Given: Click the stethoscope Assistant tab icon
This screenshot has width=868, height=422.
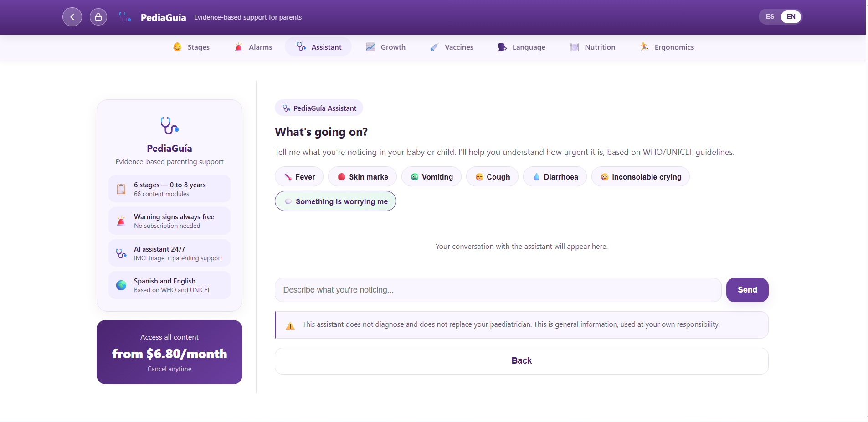Looking at the screenshot, I should click(x=301, y=47).
